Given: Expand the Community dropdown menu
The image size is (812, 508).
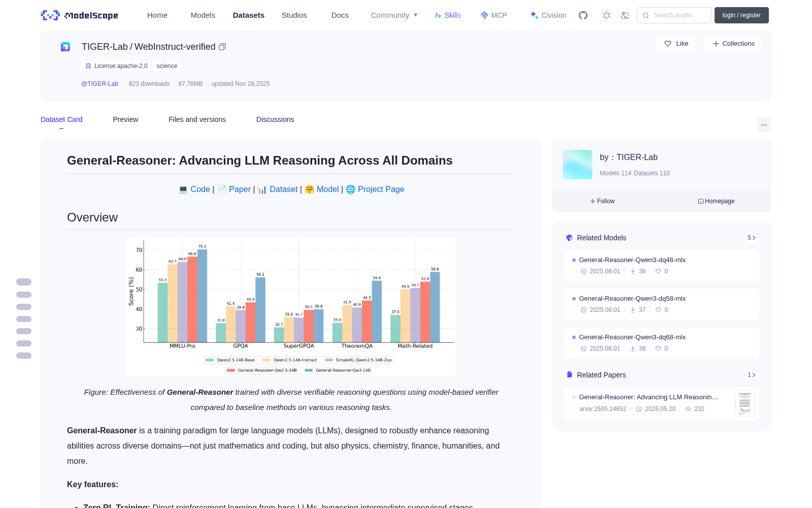Looking at the screenshot, I should coord(394,15).
